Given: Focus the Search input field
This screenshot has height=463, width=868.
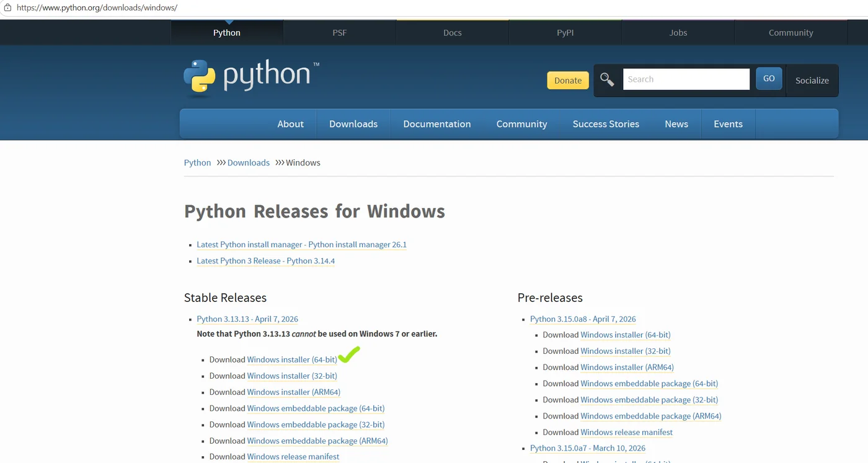Looking at the screenshot, I should click(x=686, y=79).
